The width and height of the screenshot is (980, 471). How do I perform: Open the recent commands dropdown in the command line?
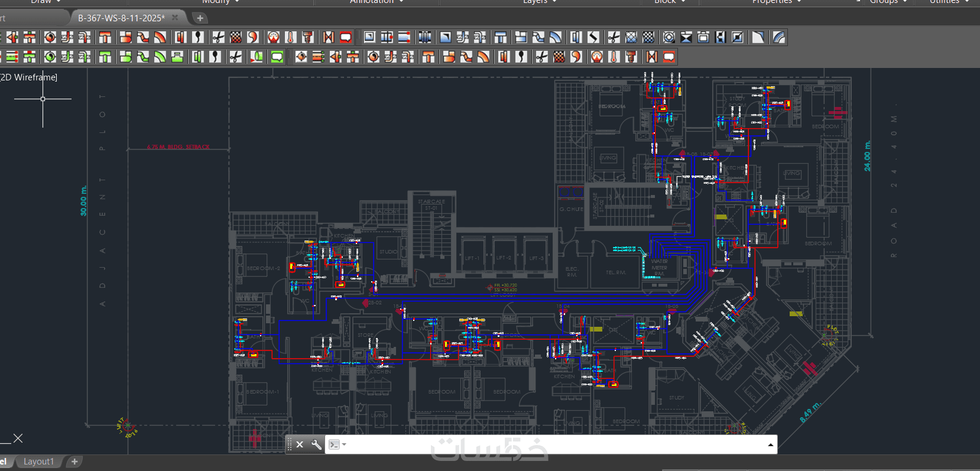pos(337,444)
